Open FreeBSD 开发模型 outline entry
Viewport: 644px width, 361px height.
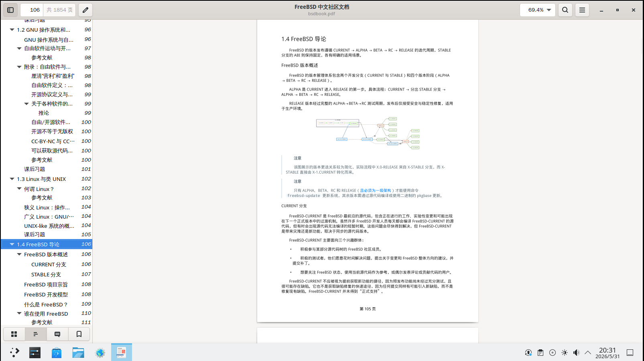click(46, 294)
